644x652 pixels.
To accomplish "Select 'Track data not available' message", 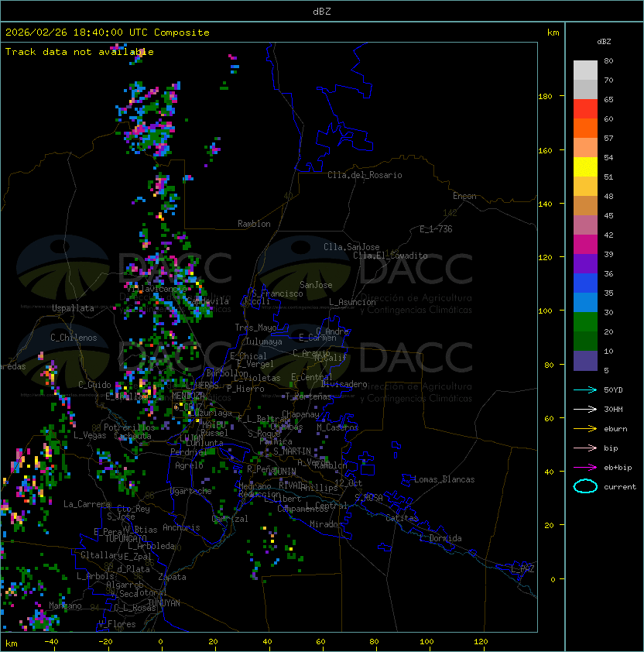I will click(x=80, y=52).
